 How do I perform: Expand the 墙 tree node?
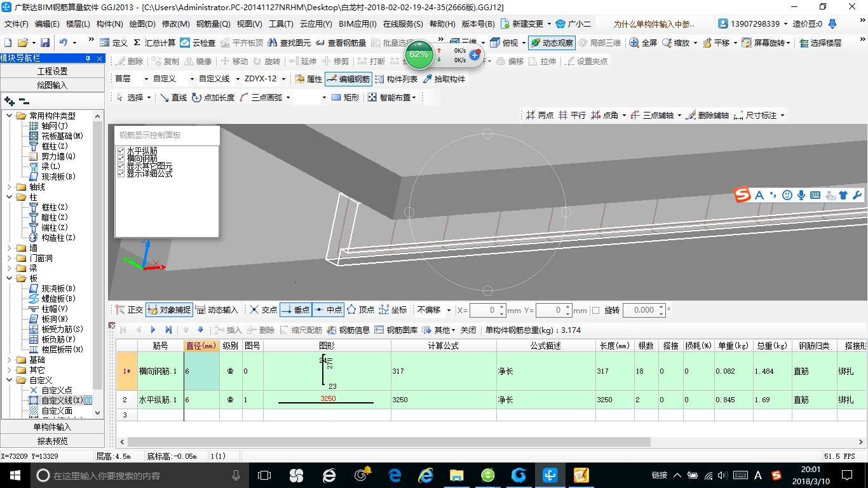(x=10, y=248)
